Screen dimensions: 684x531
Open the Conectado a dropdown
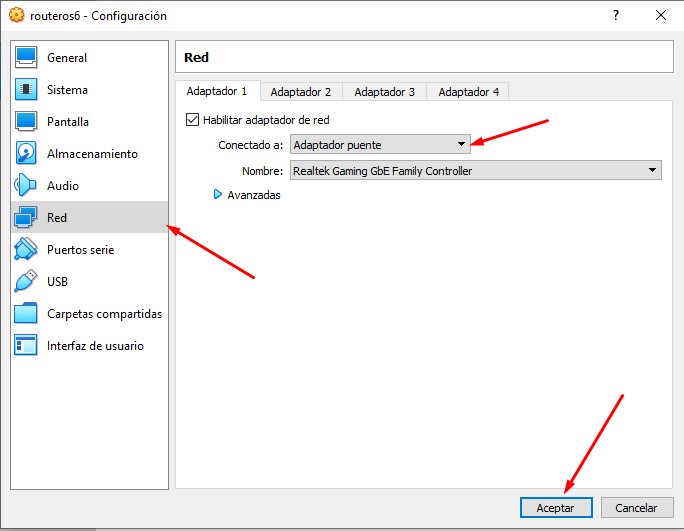[x=380, y=144]
